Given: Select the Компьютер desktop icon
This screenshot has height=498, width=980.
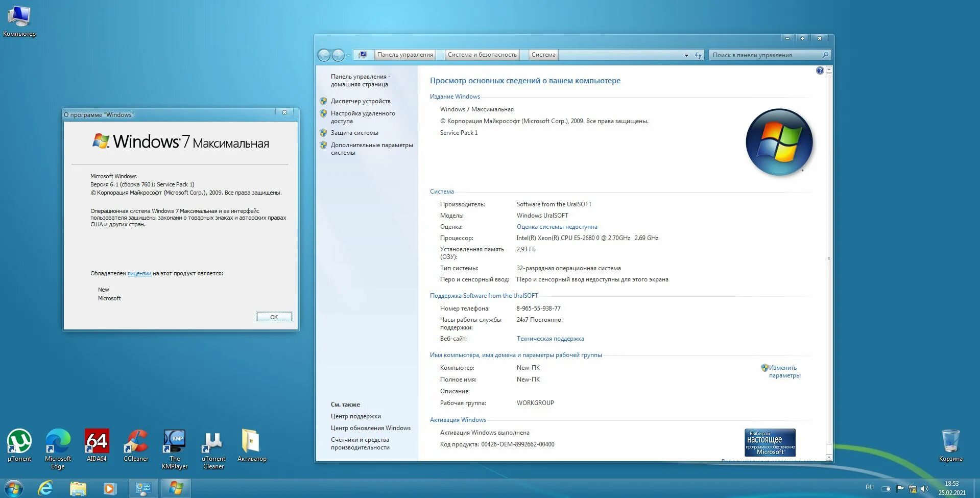Looking at the screenshot, I should coord(19,21).
